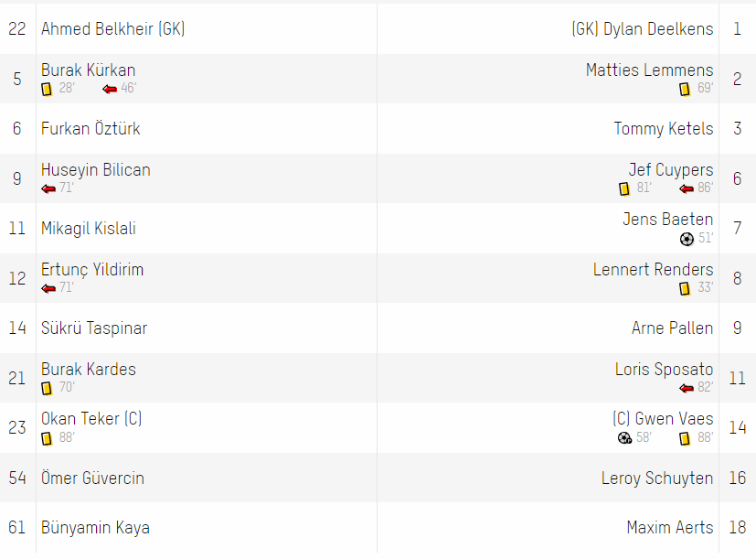The height and width of the screenshot is (559, 756).
Task: Click Huseyin Bilican's substitution arrow icon
Action: [x=48, y=188]
